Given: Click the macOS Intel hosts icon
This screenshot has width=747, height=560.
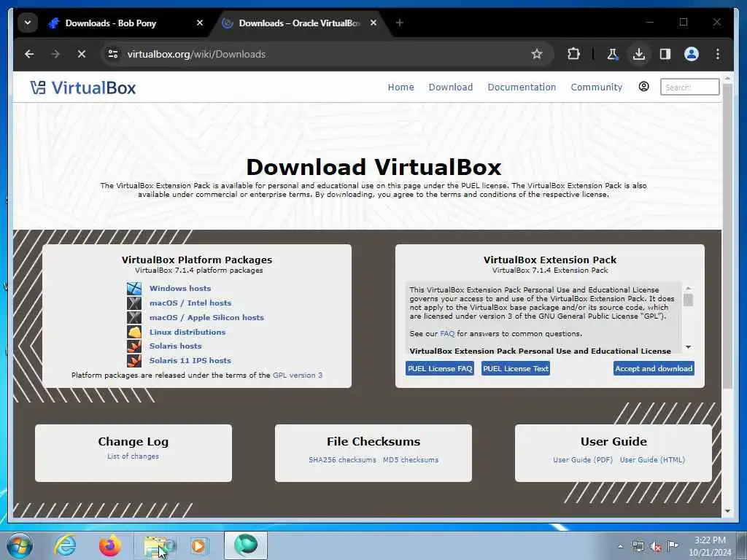Looking at the screenshot, I should [x=134, y=303].
